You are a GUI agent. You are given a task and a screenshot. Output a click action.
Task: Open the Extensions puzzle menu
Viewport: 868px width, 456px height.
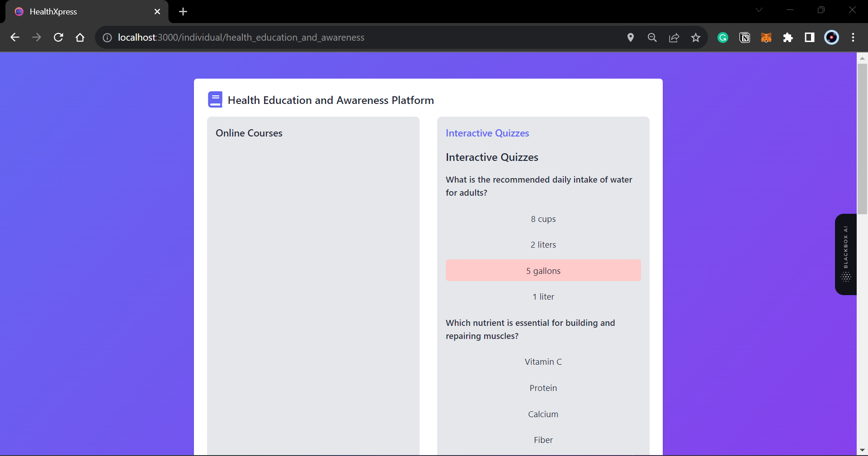click(788, 38)
